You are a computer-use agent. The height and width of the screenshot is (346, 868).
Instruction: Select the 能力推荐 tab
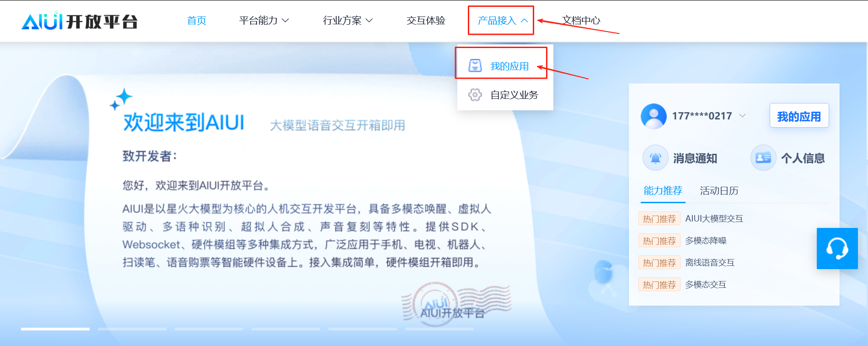663,191
